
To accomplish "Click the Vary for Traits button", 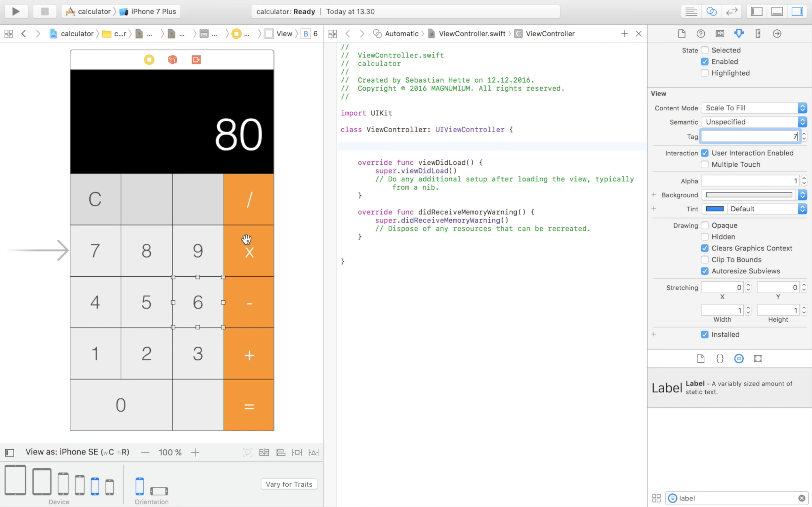I will [289, 484].
